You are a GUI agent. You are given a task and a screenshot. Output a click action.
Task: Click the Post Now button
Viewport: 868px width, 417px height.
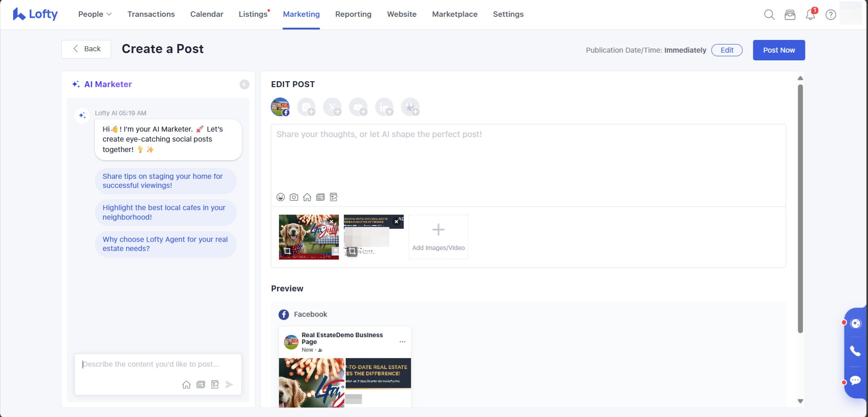click(x=779, y=50)
